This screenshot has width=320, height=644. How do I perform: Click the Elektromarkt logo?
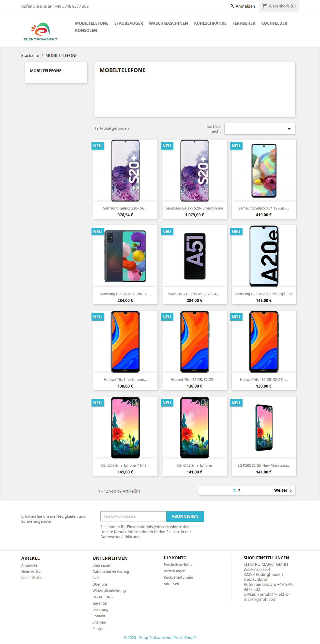click(40, 31)
